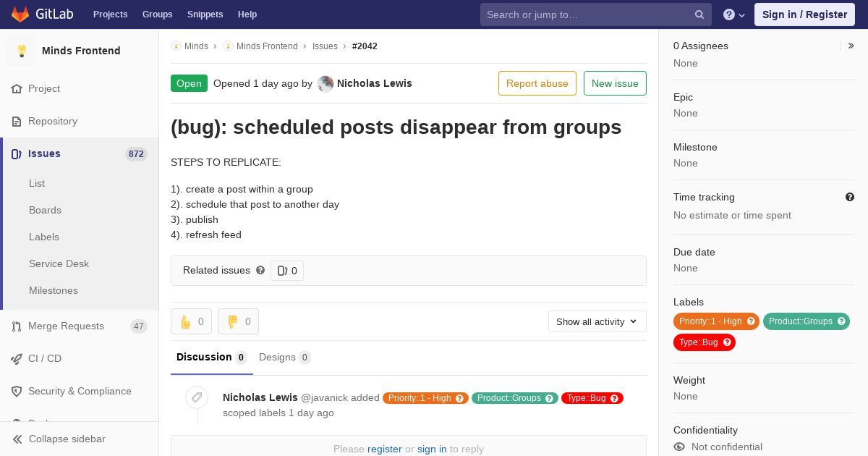Image resolution: width=868 pixels, height=456 pixels.
Task: Collapse right sidebar with double-arrow icon
Action: 851,46
